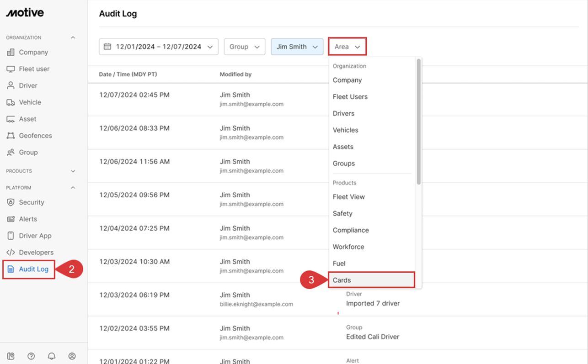Click the Security shield icon in sidebar

tap(11, 202)
